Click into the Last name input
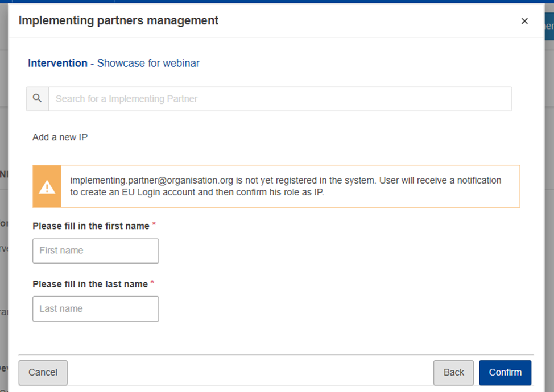Viewport: 554px width, 392px height. point(96,308)
